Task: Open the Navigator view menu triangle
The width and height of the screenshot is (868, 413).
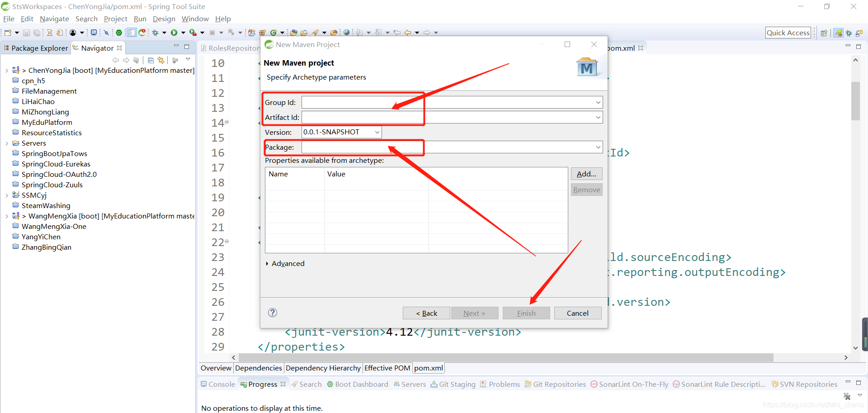Action: (188, 60)
